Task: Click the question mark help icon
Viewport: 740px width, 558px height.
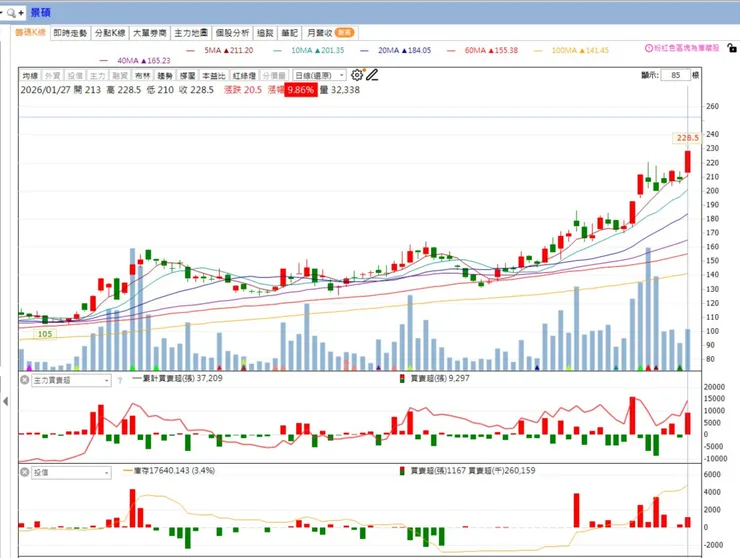Action: tap(120, 380)
